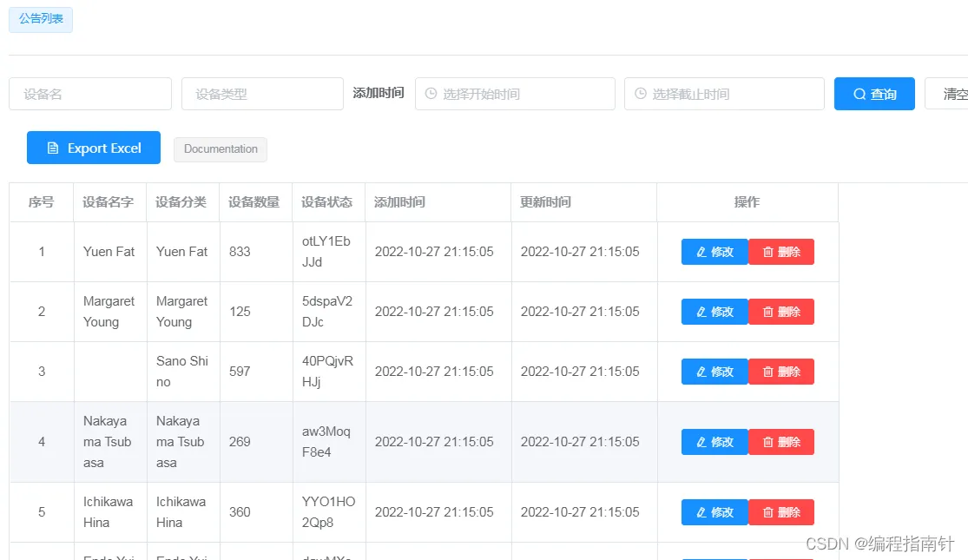Click 修改 for row 4 Nakayama Tsubasa
968x560 pixels.
point(714,442)
